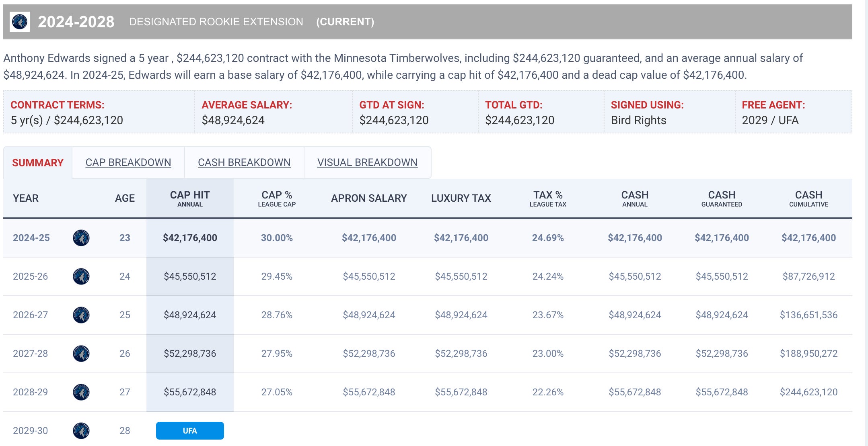This screenshot has height=446, width=868.
Task: Click the 2028-29 row Timberwolves logo
Action: coord(81,392)
